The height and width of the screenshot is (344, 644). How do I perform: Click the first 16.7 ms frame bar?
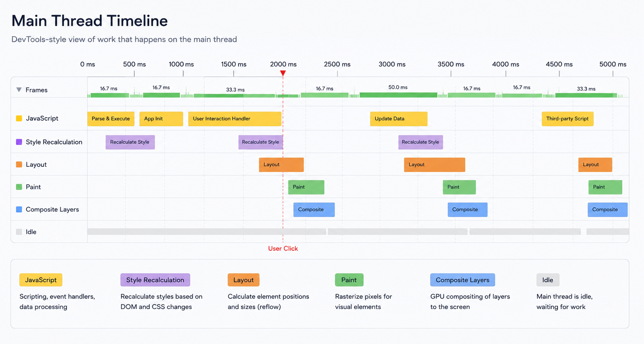click(110, 95)
